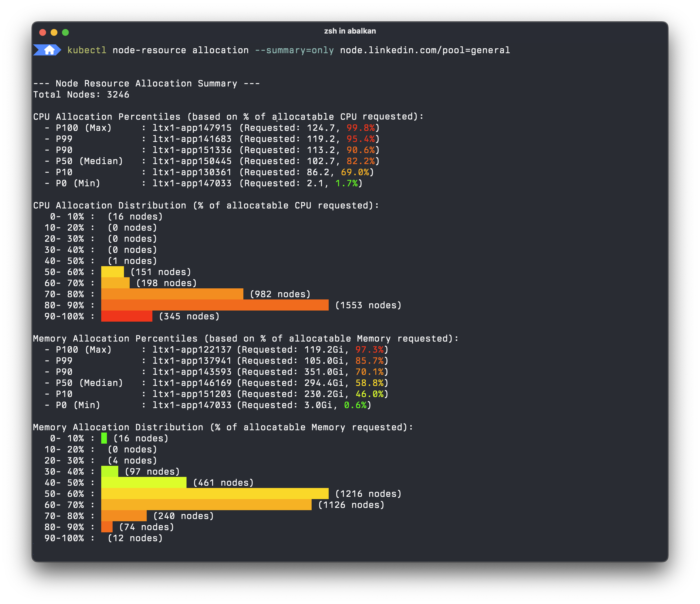This screenshot has height=604, width=700.
Task: Click the --summary=only flag text
Action: tap(294, 50)
